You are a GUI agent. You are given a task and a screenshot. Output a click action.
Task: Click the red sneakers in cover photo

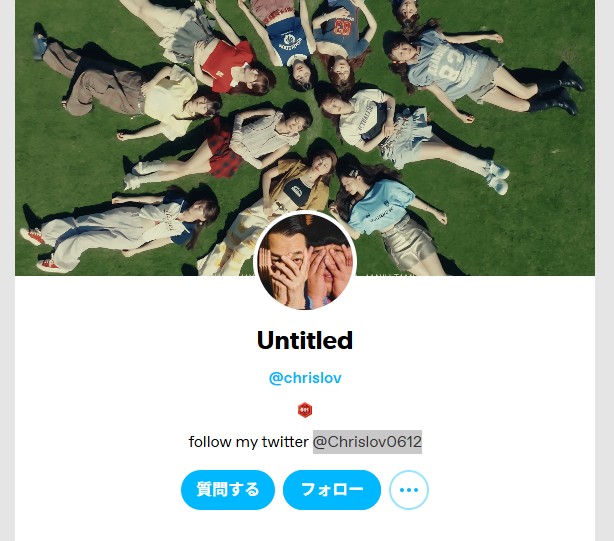point(39,249)
